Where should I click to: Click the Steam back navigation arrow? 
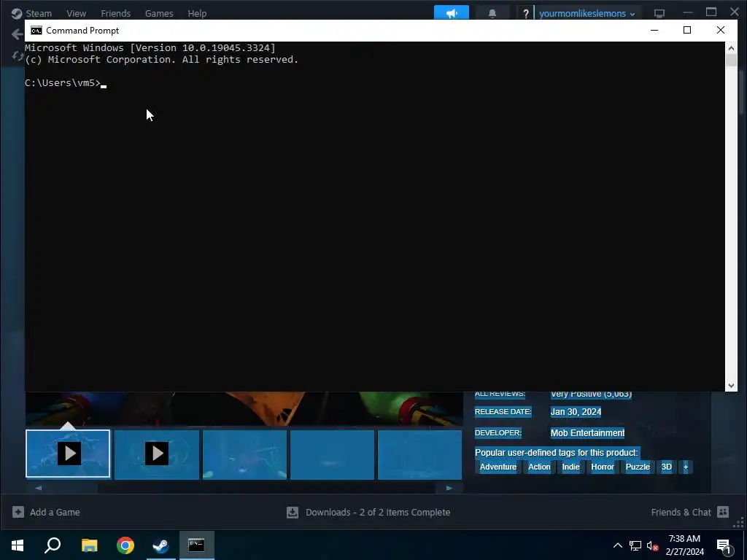[18, 34]
